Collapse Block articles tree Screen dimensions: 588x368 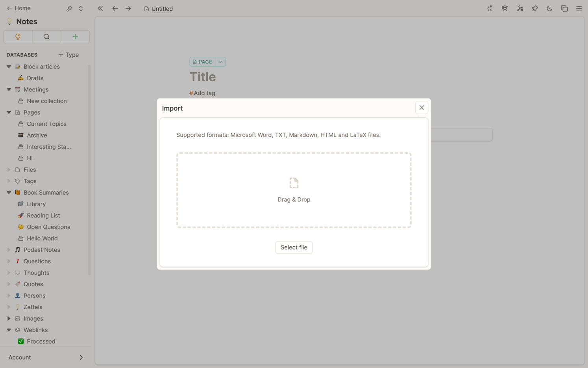point(9,67)
